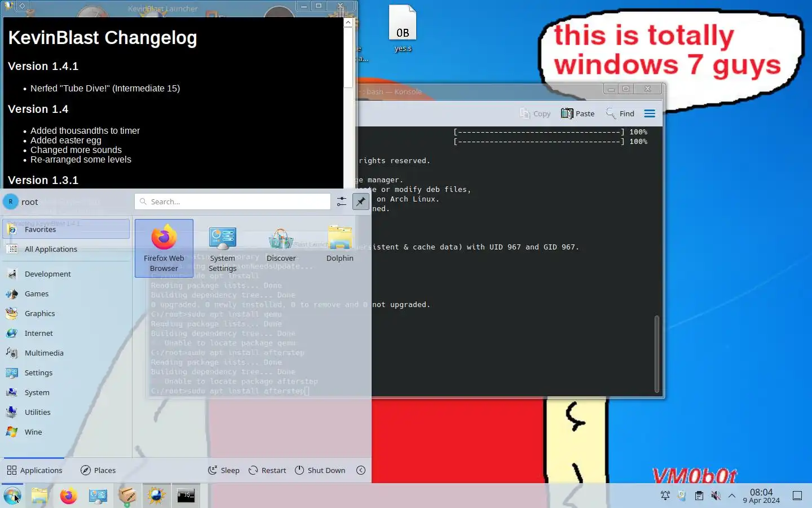The image size is (812, 508).
Task: Click 'Changed more sounds' changelog line
Action: coord(76,150)
